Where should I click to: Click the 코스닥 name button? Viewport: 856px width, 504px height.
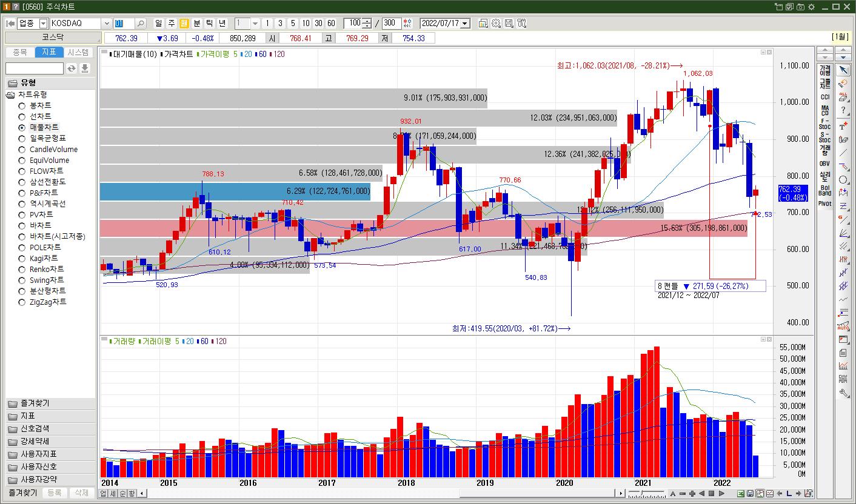pyautogui.click(x=53, y=38)
